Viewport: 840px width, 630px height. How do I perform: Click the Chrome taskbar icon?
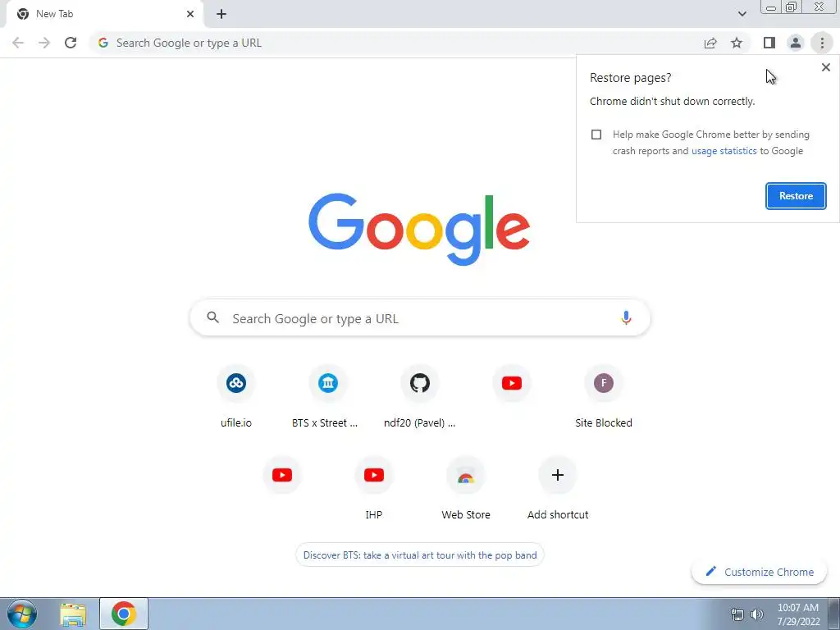[124, 614]
